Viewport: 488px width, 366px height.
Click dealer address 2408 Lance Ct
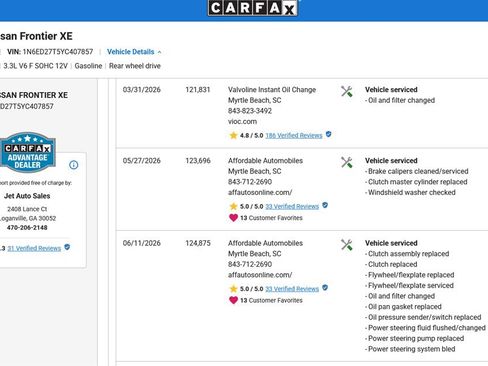point(27,209)
